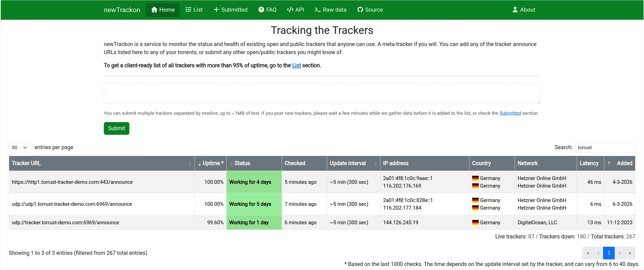The width and height of the screenshot is (644, 270).
Task: Open Raw data via the terminal icon
Action: 317,10
